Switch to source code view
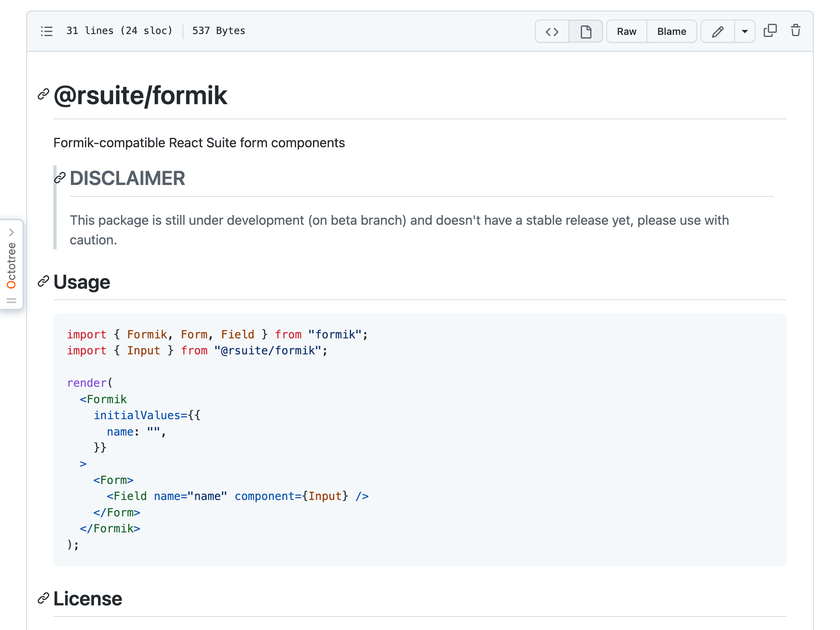Screen dimensions: 840x630 552,32
